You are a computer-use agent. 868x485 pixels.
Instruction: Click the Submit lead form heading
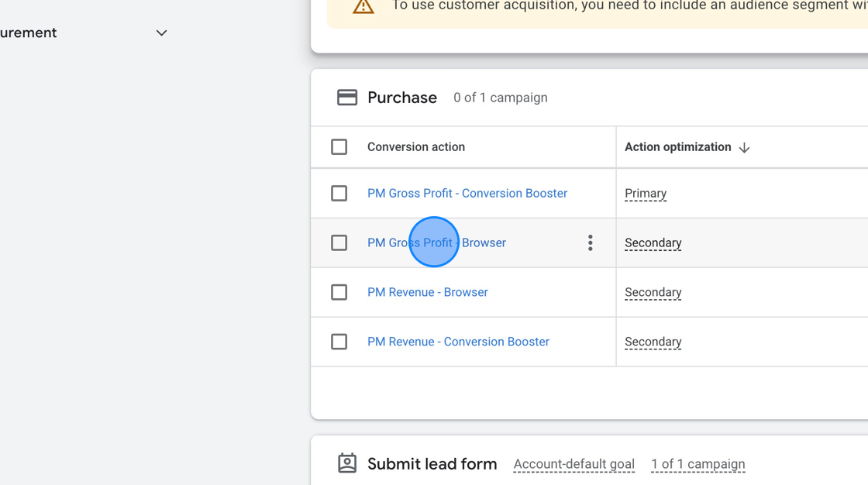[x=432, y=464]
